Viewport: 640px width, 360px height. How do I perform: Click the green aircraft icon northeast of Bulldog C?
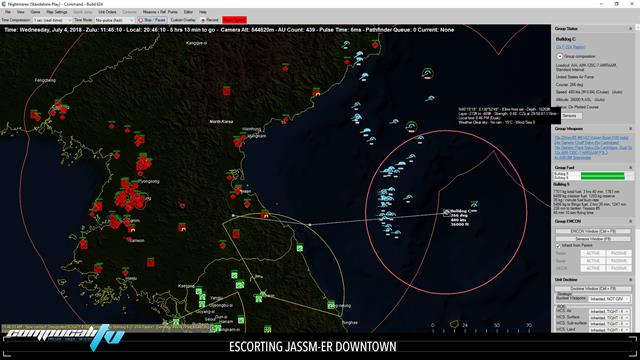pyautogui.click(x=474, y=204)
